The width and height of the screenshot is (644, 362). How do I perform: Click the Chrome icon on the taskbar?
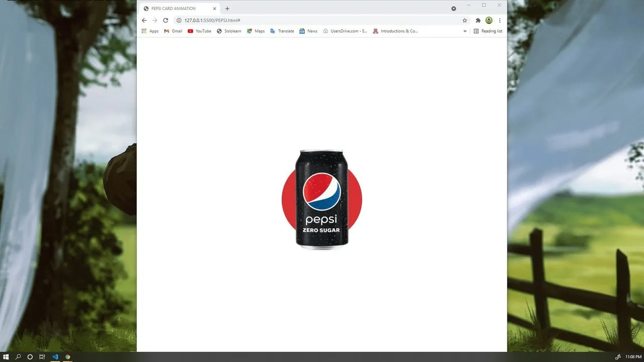[x=67, y=357]
